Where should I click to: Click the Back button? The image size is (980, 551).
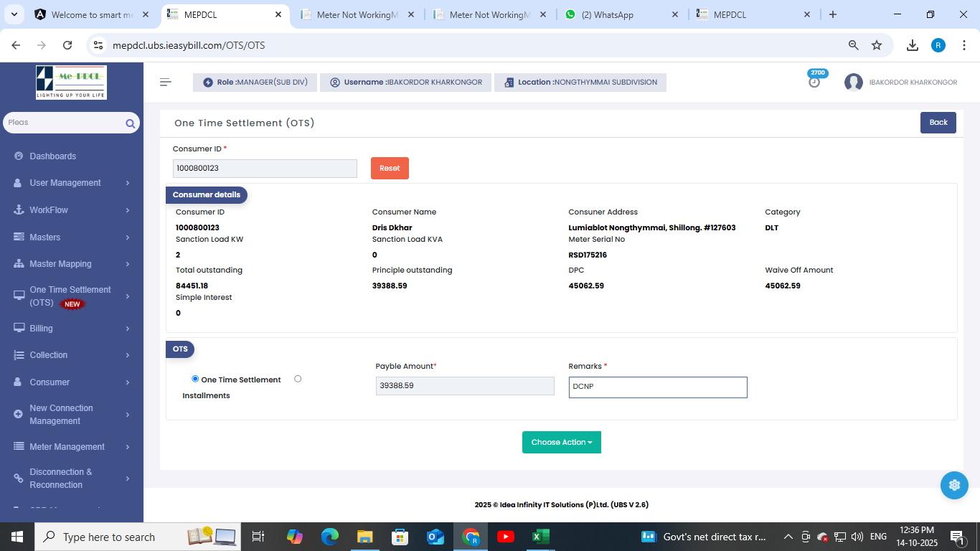pyautogui.click(x=938, y=123)
